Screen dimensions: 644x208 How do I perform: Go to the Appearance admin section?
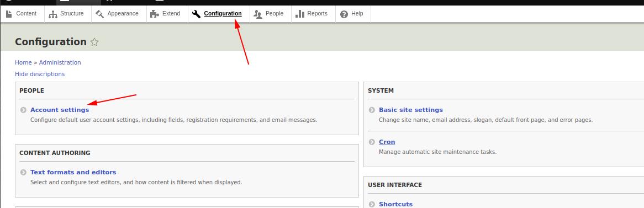[x=118, y=14]
